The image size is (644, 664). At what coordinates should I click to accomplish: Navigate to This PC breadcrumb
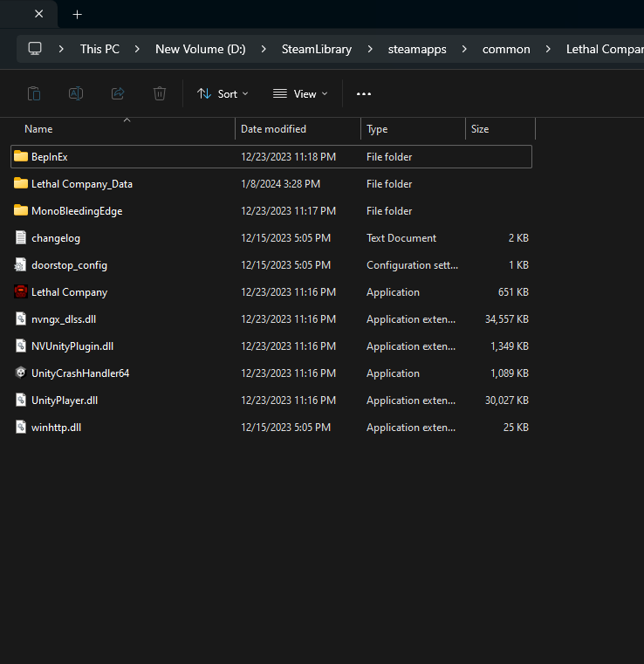99,49
